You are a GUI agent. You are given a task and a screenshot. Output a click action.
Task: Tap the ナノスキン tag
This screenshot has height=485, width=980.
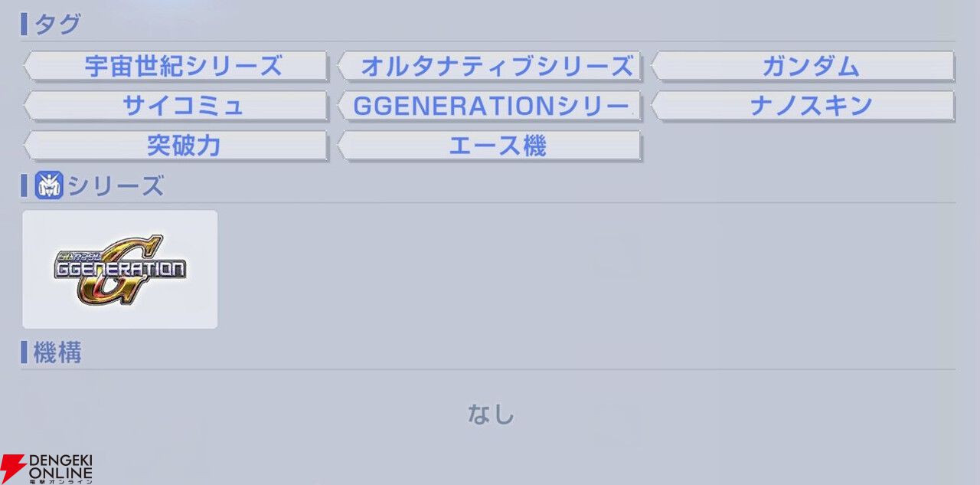pyautogui.click(x=803, y=106)
